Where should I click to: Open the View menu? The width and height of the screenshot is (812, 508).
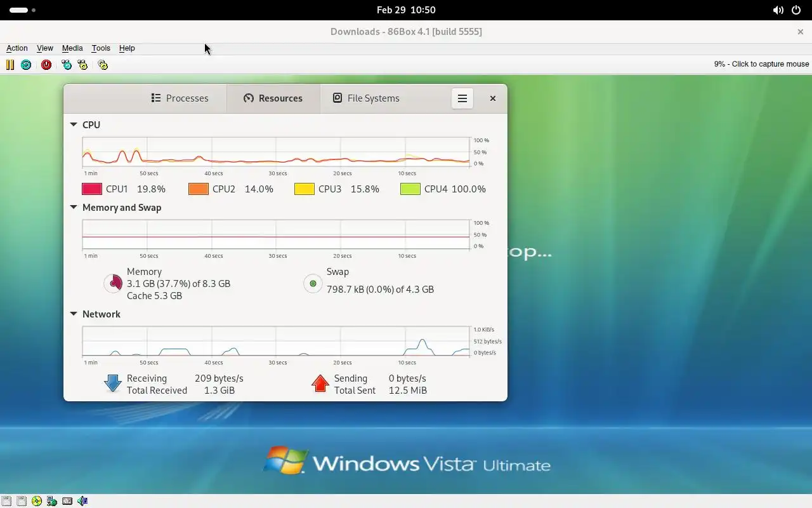pyautogui.click(x=45, y=48)
